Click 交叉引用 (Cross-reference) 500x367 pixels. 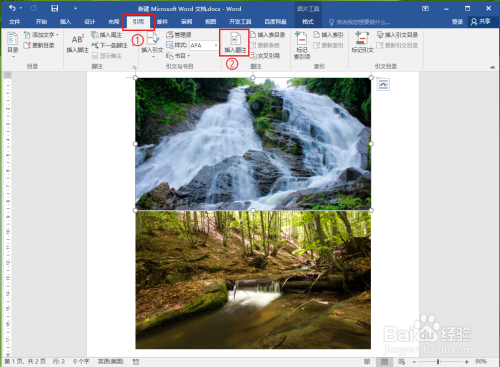pyautogui.click(x=265, y=56)
